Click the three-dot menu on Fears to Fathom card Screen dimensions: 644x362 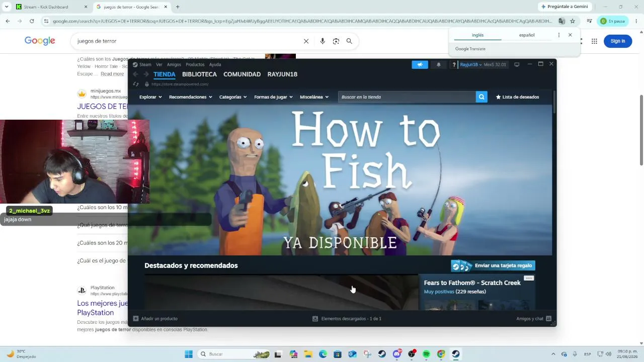point(528,278)
